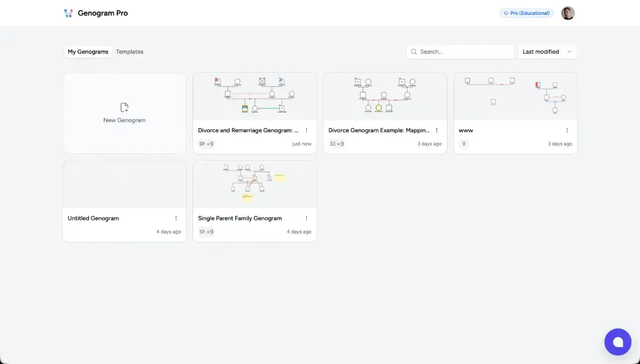Open options menu for Divorce Genogram Example
This screenshot has height=364, width=640.
pyautogui.click(x=437, y=130)
